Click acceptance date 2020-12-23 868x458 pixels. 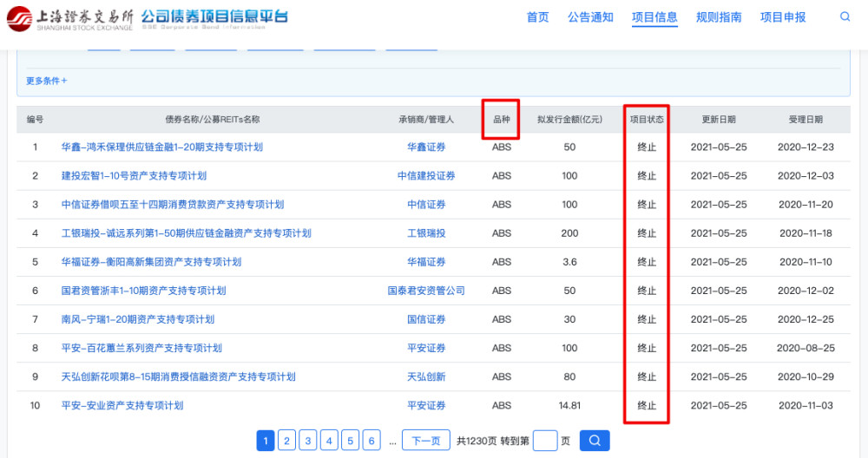806,147
